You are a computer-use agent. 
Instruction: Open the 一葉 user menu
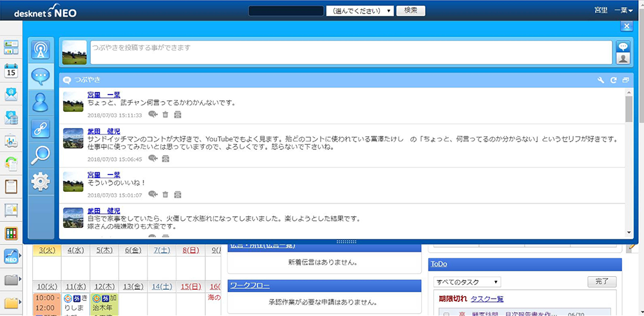click(x=624, y=10)
